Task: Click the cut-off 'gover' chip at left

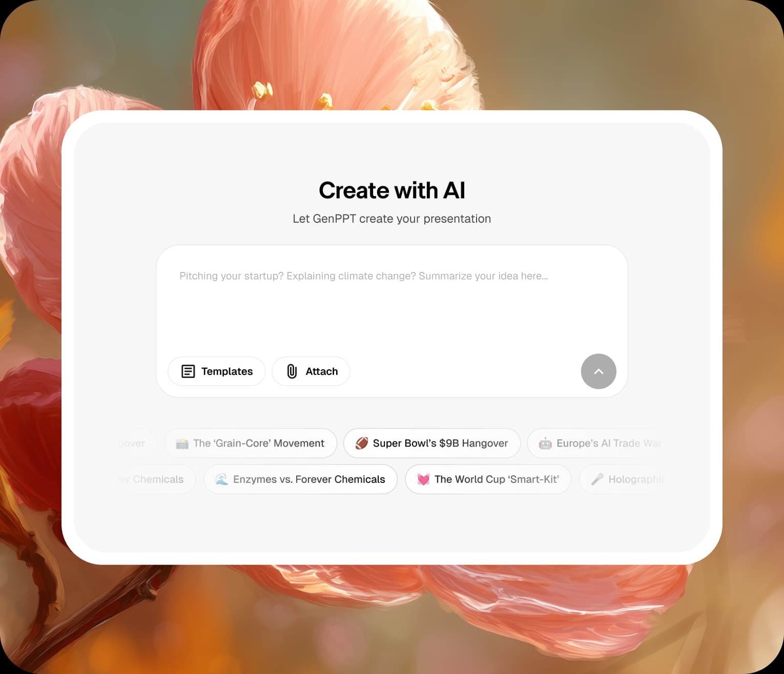Action: (x=136, y=443)
